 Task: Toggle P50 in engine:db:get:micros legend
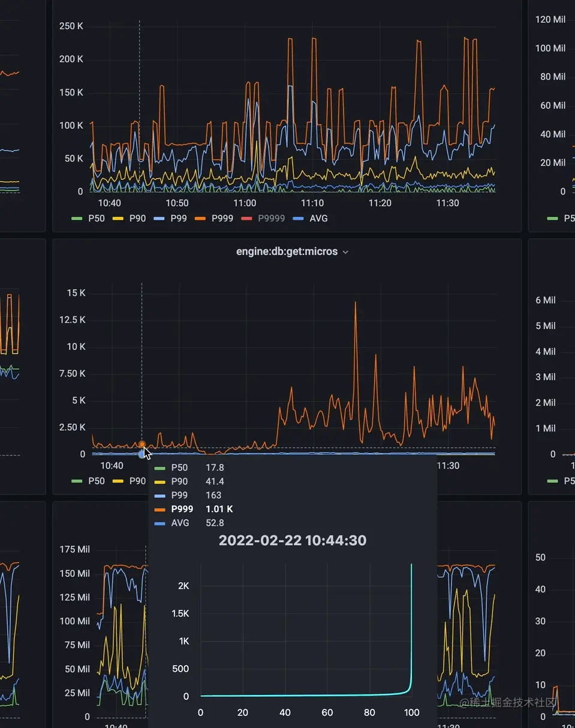click(88, 481)
